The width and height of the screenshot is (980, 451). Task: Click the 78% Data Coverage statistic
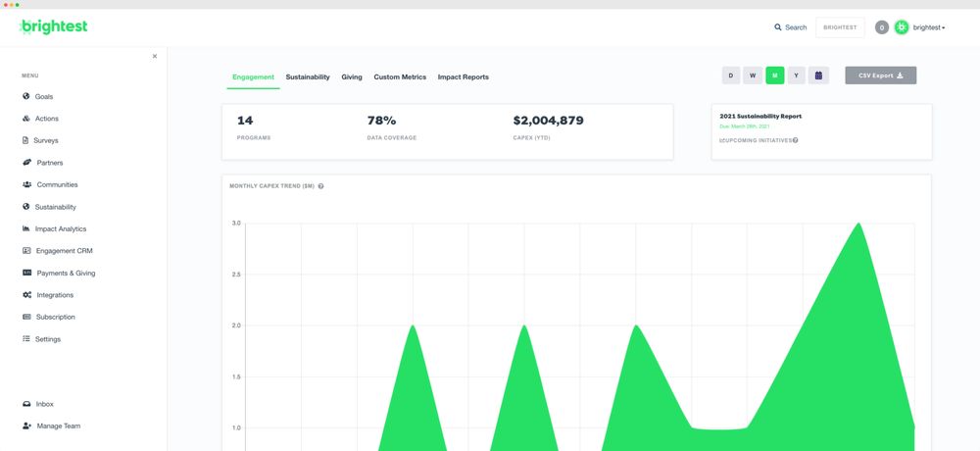coord(391,127)
